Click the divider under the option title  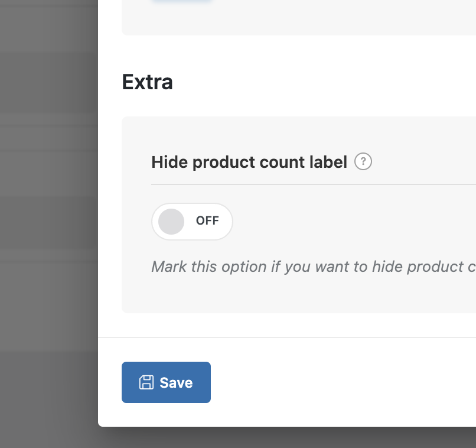[x=313, y=184]
